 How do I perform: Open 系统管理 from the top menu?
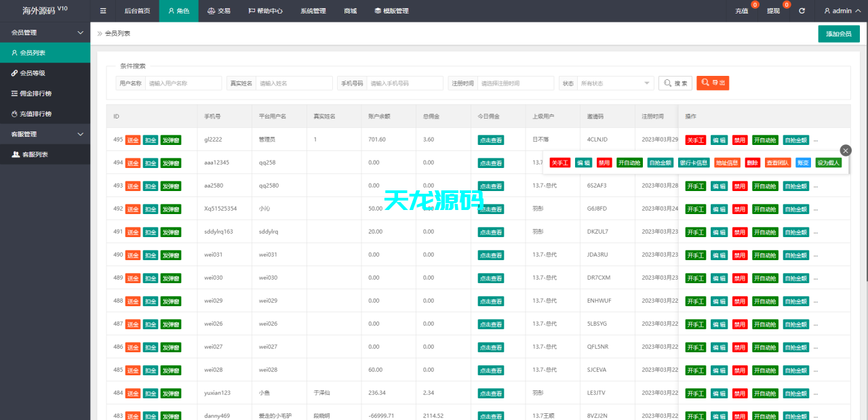point(313,11)
